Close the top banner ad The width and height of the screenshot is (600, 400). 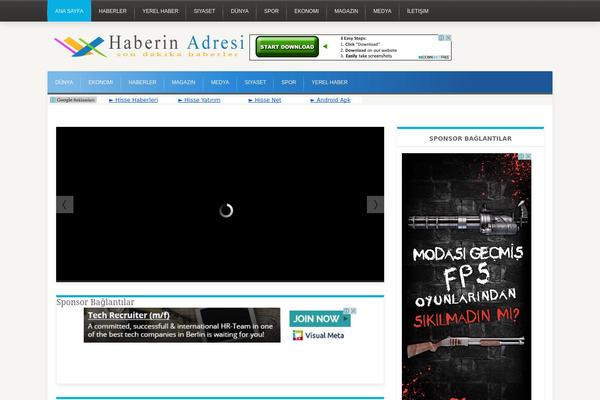[x=448, y=38]
